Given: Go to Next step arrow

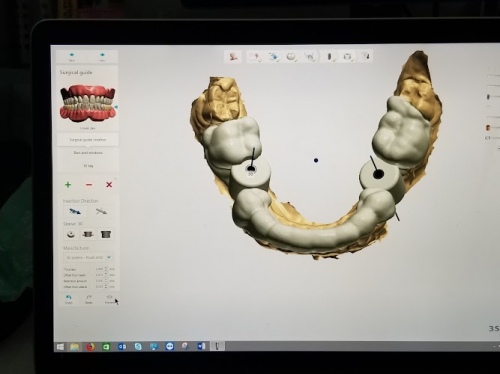Looking at the screenshot, I should click(102, 57).
